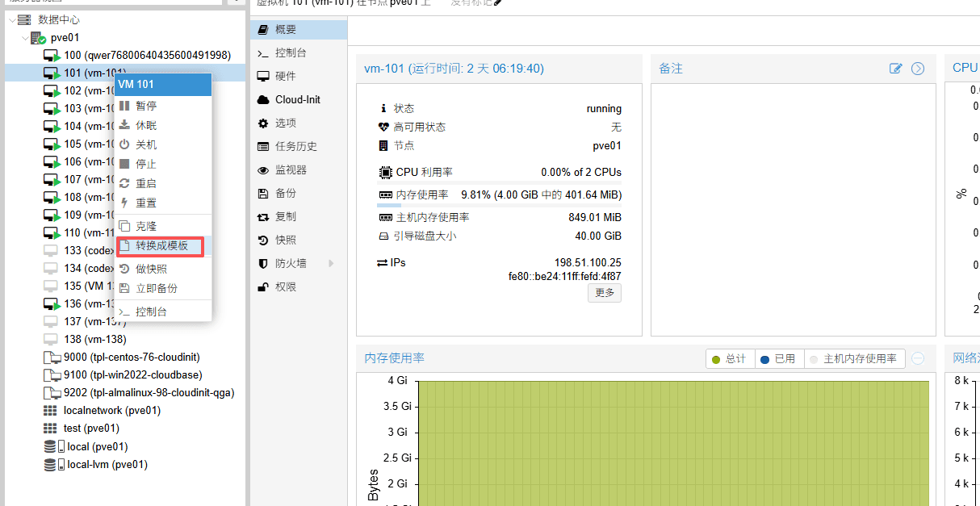
Task: Click the 数据中心 server icon
Action: [x=26, y=19]
